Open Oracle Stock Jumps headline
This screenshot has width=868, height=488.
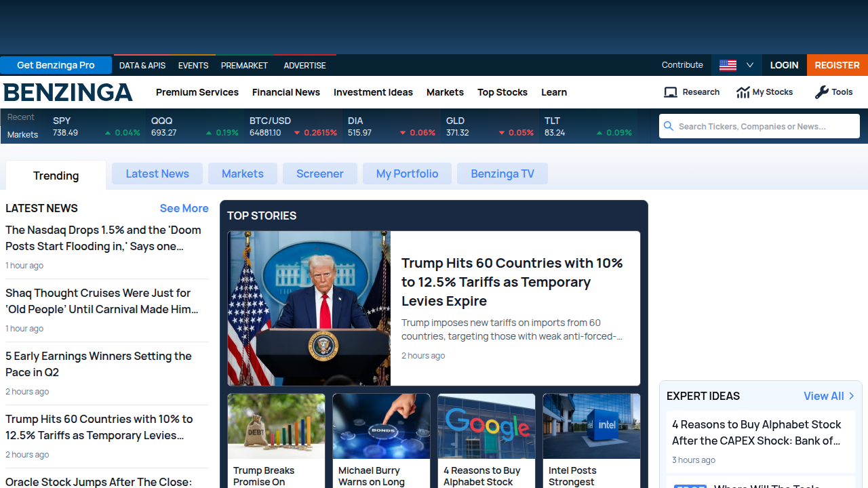pos(98,482)
